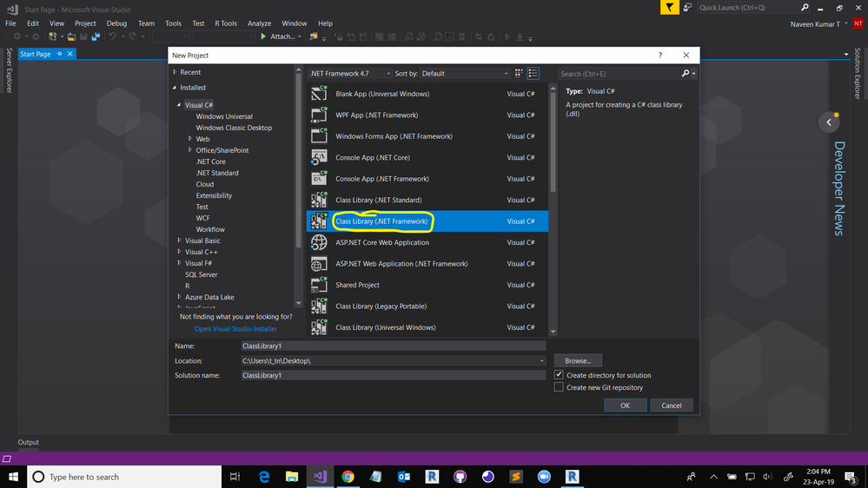Click the Search (Ctrl+E) box

(x=620, y=74)
